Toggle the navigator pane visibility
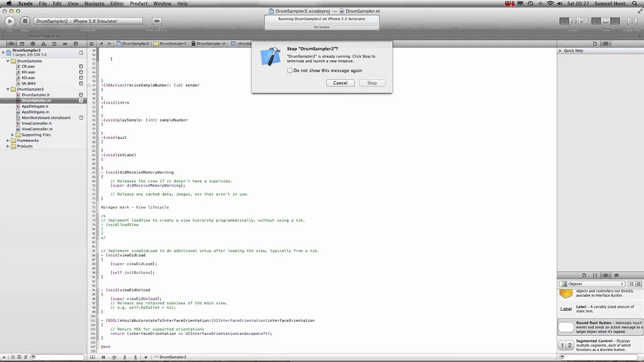The height and width of the screenshot is (362, 644). [596, 21]
